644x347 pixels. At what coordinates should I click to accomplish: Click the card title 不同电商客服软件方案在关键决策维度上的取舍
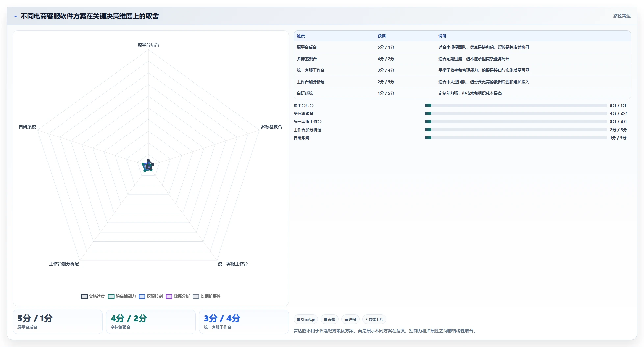[90, 16]
